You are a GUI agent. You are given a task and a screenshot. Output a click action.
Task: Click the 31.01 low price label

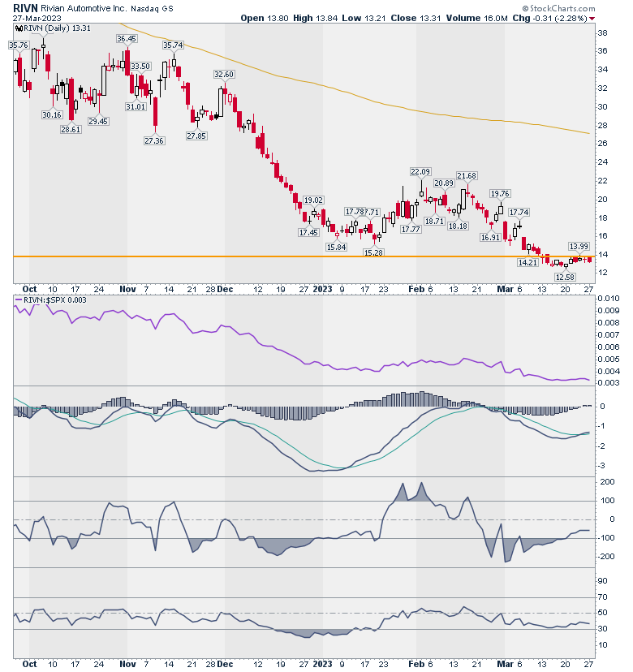(x=136, y=106)
